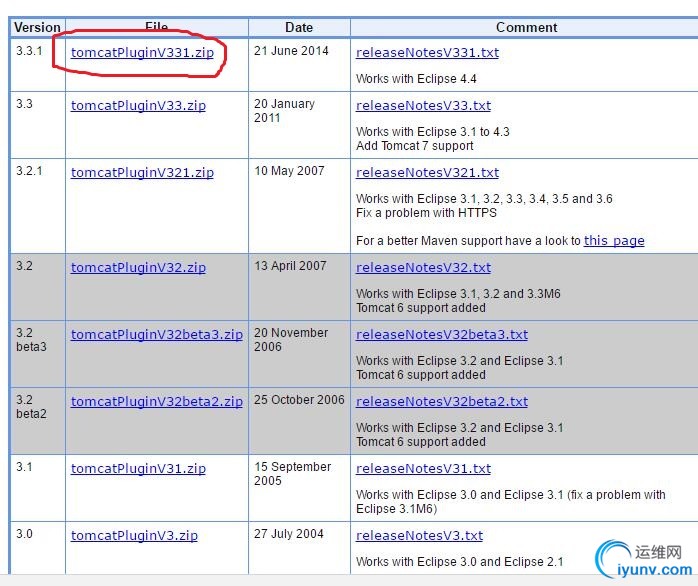Click the Date column header
The width and height of the screenshot is (698, 586).
tap(299, 28)
